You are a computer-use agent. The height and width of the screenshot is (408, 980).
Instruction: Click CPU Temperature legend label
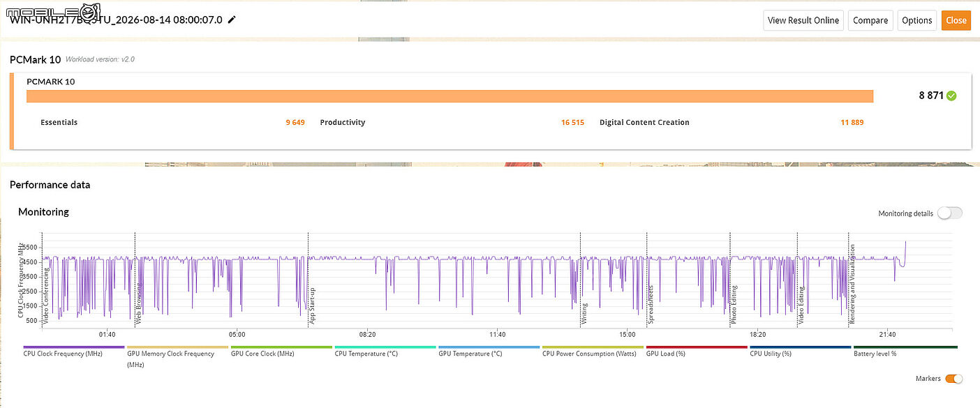[x=366, y=354]
